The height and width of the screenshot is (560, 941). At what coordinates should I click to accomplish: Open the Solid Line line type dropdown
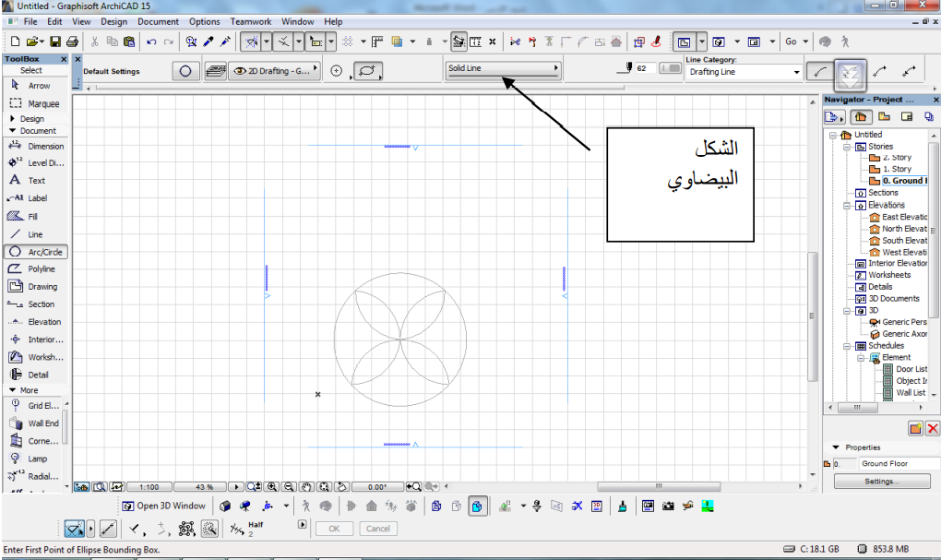558,68
